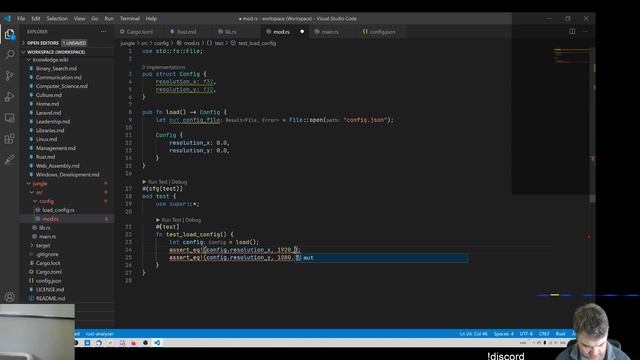Click Debug above test_load_config

click(193, 220)
